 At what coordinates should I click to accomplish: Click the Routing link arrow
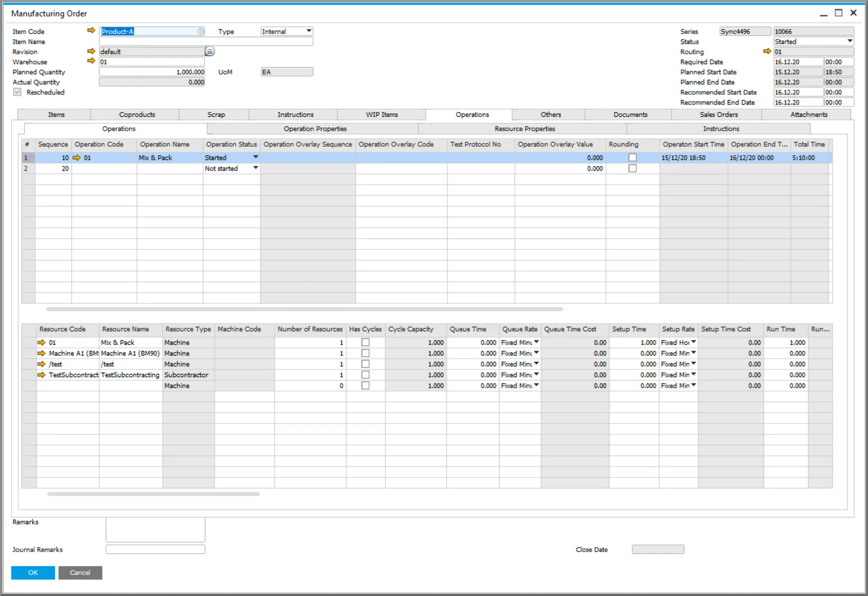pos(767,52)
